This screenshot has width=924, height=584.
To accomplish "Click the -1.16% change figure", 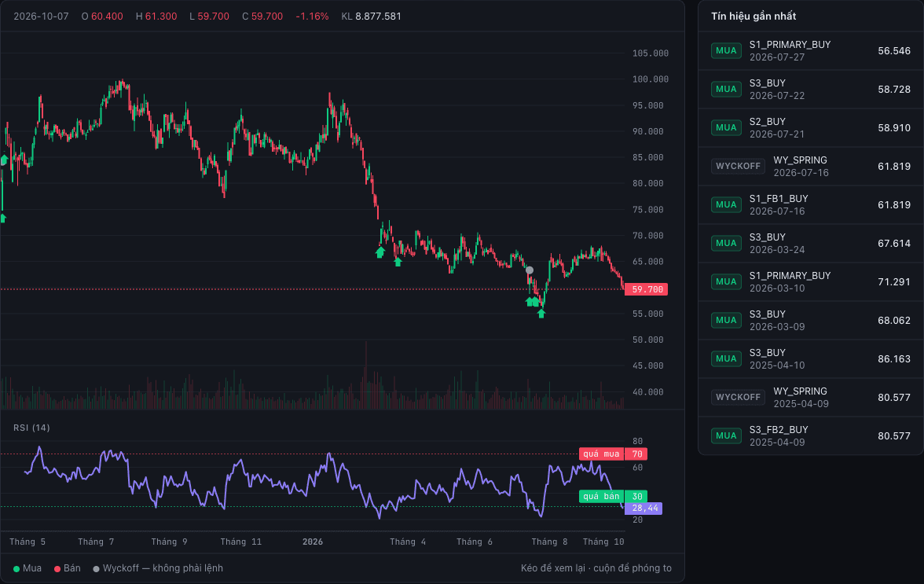I will coord(312,17).
